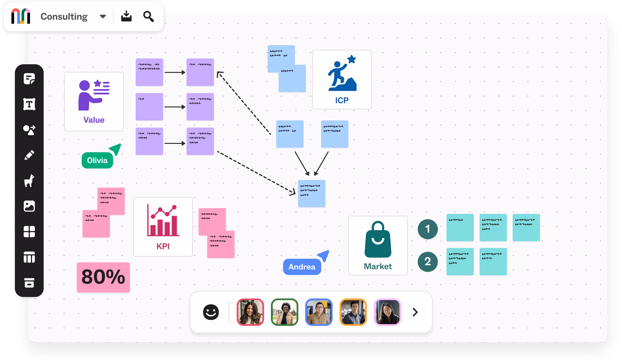Click the Mural logo home button
The width and height of the screenshot is (622, 364).
pyautogui.click(x=21, y=16)
